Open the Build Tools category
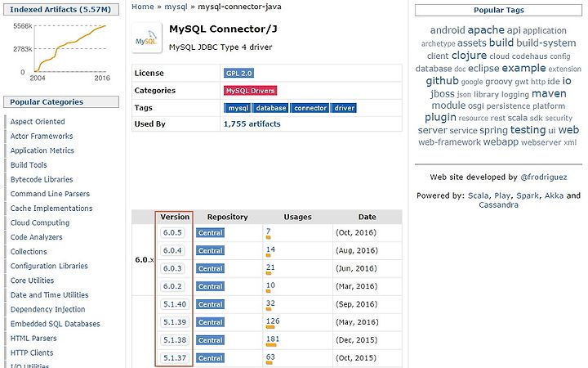 point(29,165)
